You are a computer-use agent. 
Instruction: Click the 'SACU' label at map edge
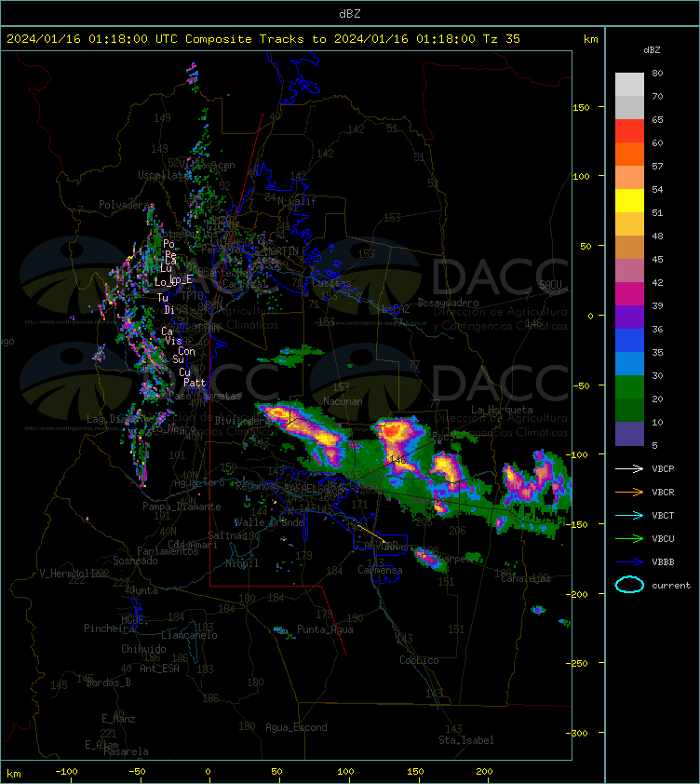coord(550,285)
